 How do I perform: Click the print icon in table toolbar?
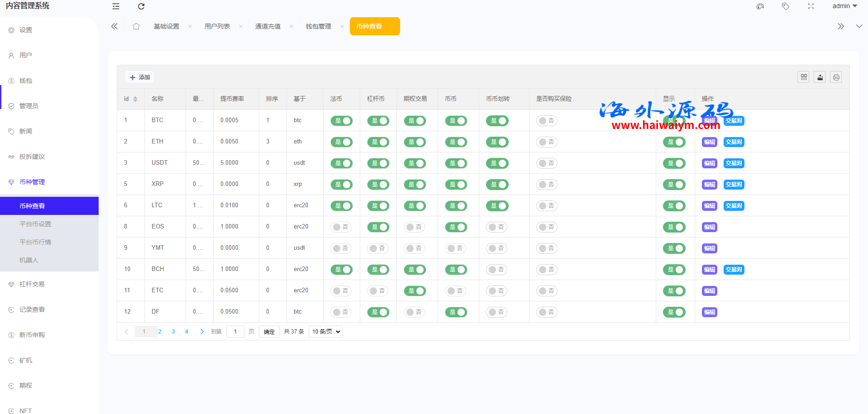click(x=836, y=77)
